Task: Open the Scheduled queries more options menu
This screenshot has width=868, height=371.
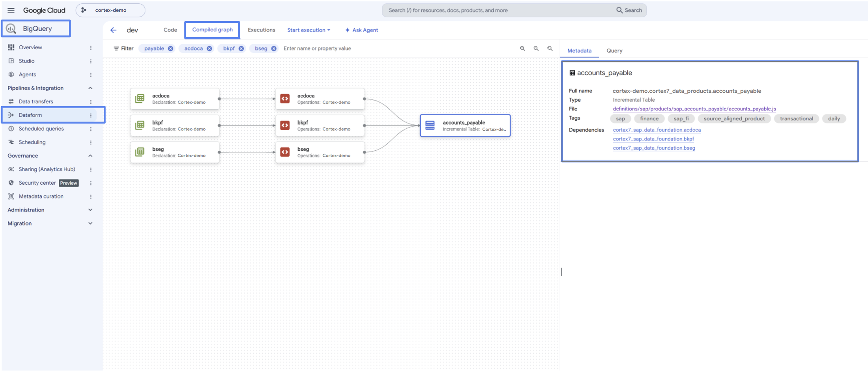Action: [91, 129]
